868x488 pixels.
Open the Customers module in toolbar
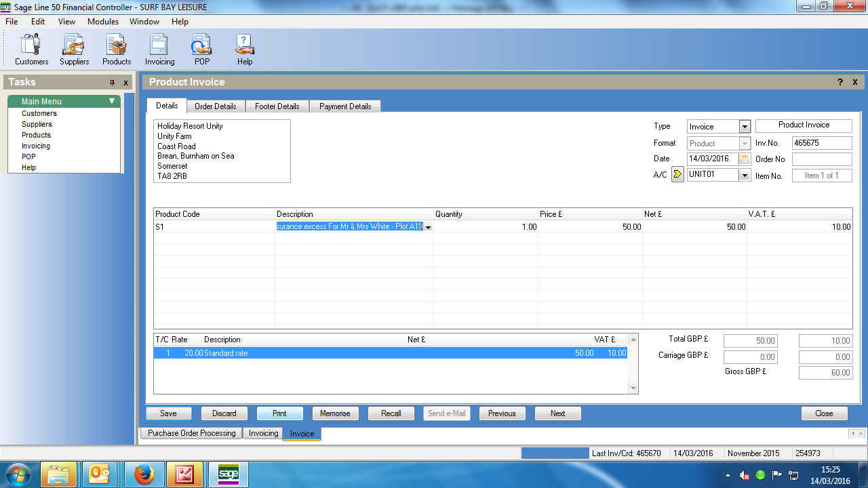pyautogui.click(x=31, y=49)
